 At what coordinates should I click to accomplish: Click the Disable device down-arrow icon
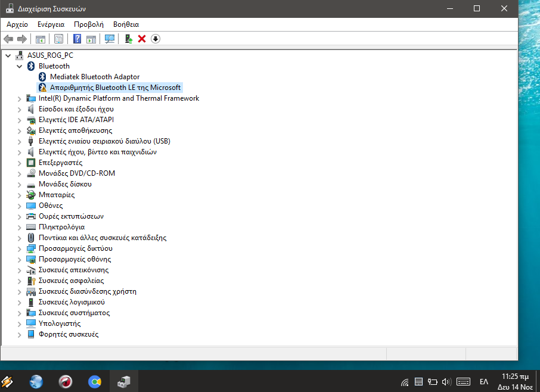tap(156, 39)
